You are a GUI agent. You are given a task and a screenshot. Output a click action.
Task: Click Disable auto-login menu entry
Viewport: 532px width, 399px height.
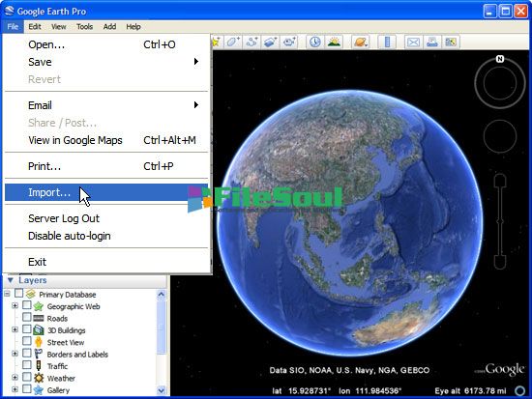106,236
